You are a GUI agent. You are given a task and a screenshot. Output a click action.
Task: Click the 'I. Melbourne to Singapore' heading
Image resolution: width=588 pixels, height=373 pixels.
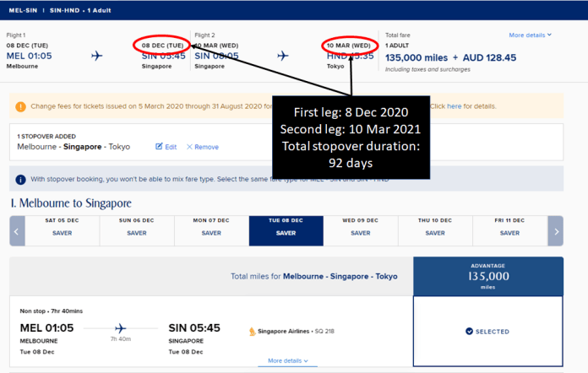coord(71,203)
